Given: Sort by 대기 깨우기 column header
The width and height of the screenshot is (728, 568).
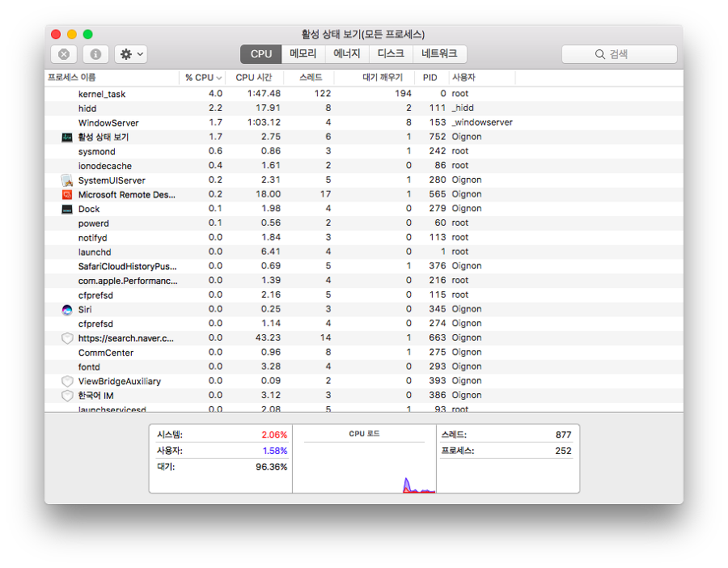Looking at the screenshot, I should (x=375, y=78).
